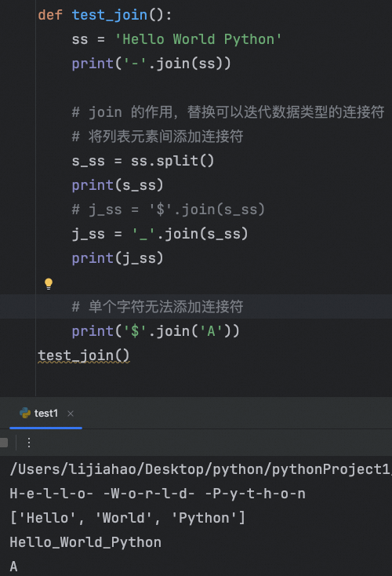The width and height of the screenshot is (392, 576).
Task: Close the test1 run tab
Action: tap(71, 414)
